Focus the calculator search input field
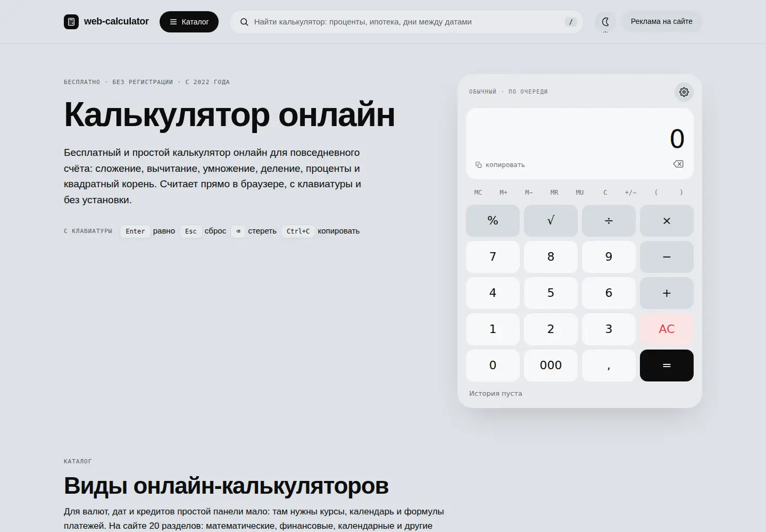 [x=406, y=22]
